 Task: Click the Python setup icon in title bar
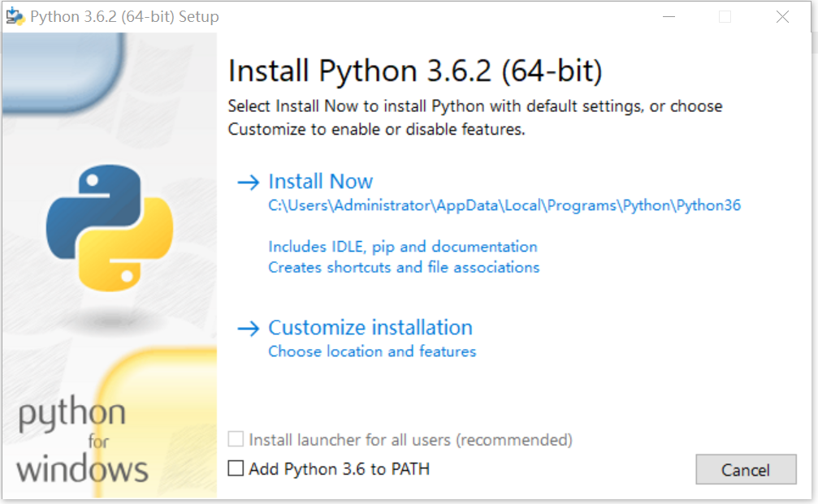tap(16, 15)
